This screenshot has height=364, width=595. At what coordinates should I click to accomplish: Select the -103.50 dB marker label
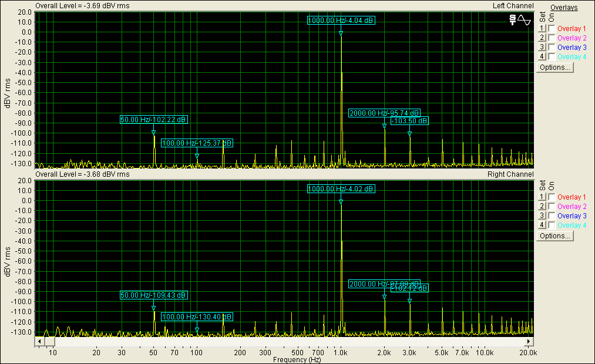coord(409,121)
